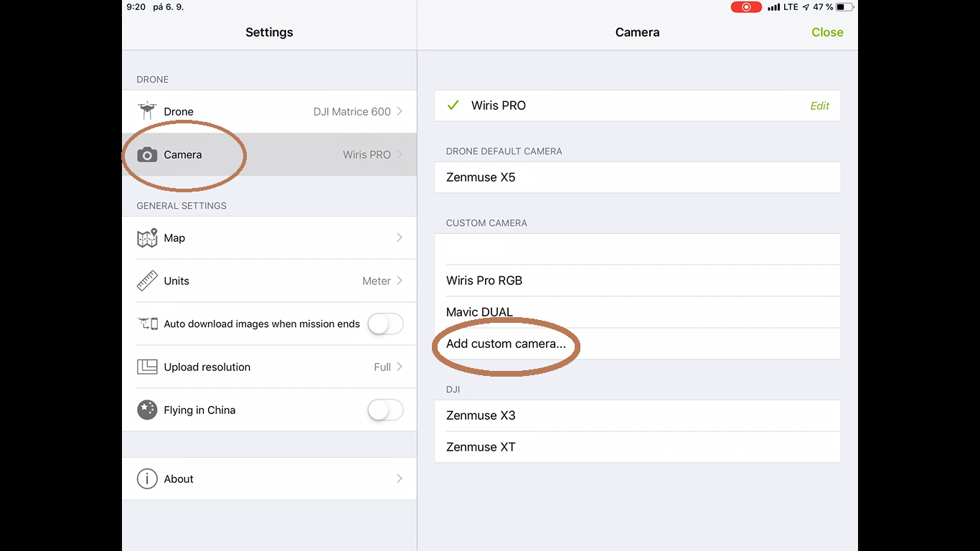Click the auto download images icon
The width and height of the screenshot is (980, 551).
(x=147, y=324)
